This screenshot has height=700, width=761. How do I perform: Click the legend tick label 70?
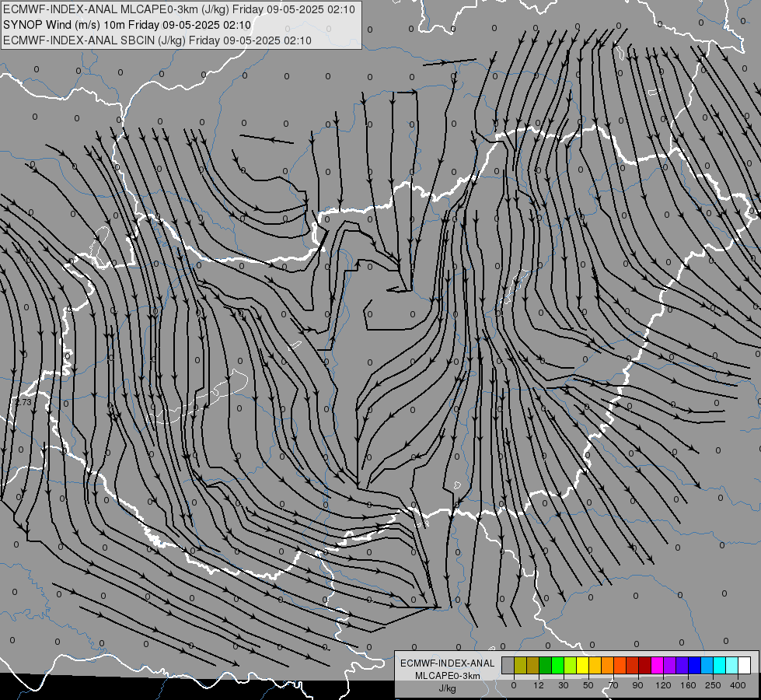pyautogui.click(x=613, y=685)
